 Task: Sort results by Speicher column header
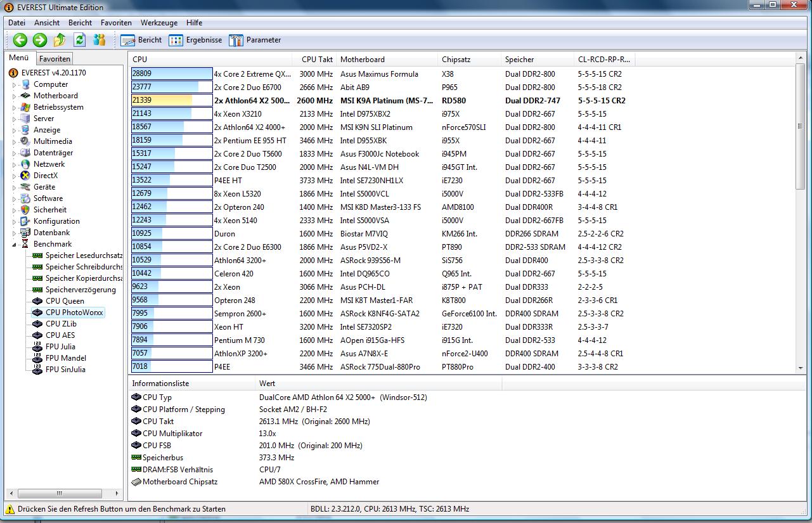pos(538,60)
